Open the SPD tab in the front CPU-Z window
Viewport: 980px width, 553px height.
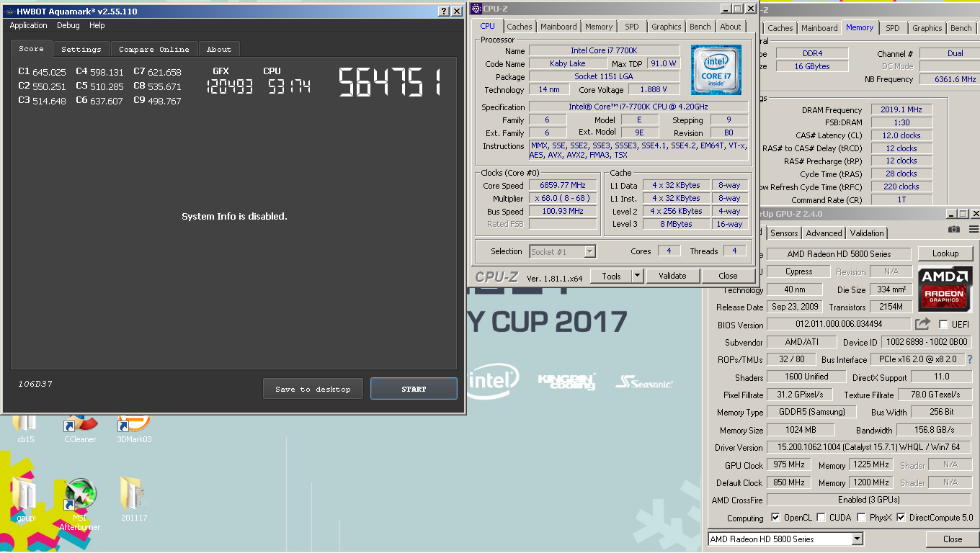pyautogui.click(x=632, y=27)
